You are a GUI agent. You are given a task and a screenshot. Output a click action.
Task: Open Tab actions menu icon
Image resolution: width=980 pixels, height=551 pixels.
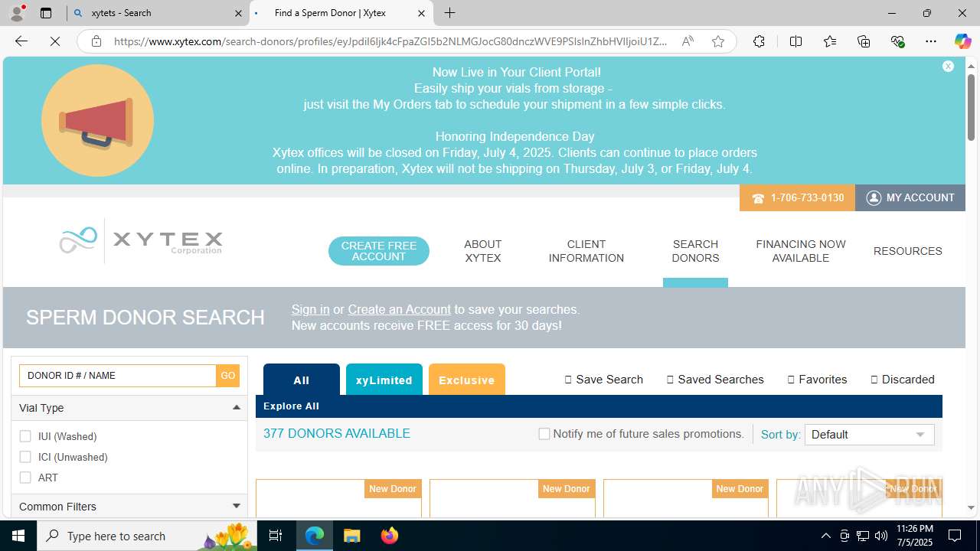click(46, 13)
